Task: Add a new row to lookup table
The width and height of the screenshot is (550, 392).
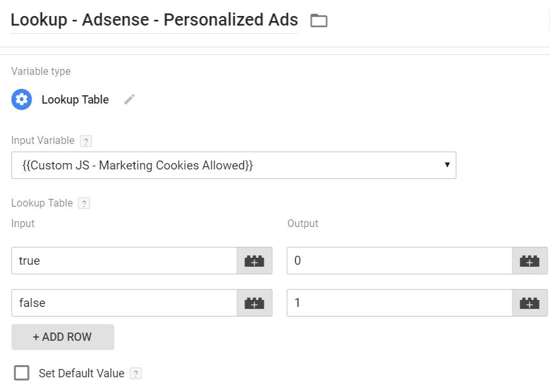Action: (x=63, y=337)
